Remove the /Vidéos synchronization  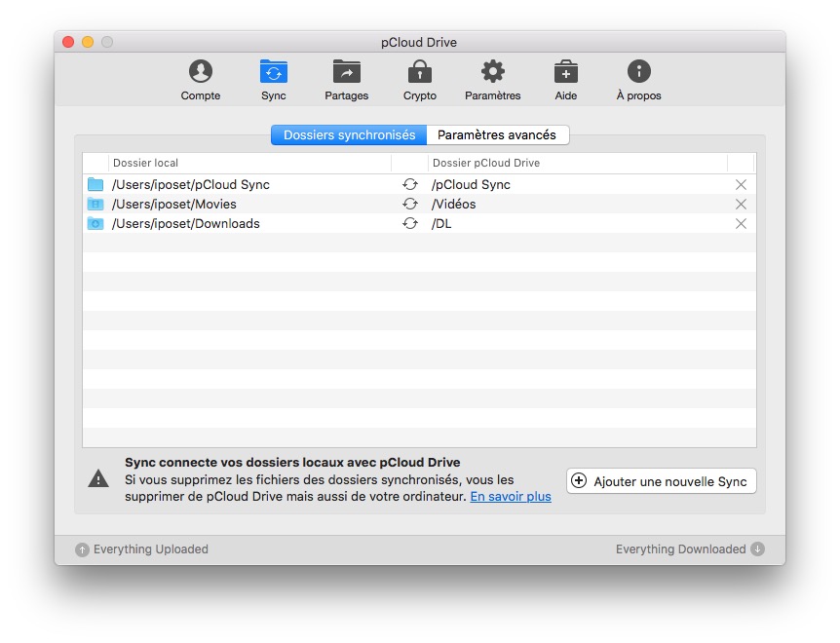pyautogui.click(x=741, y=204)
